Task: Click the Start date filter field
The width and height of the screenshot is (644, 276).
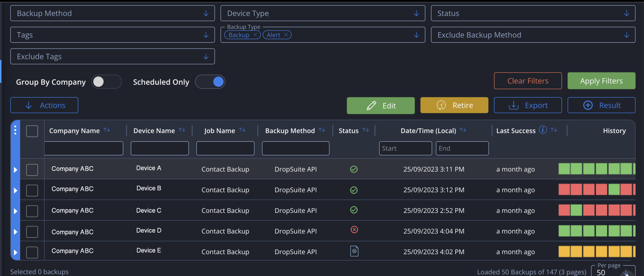Action: pos(405,148)
